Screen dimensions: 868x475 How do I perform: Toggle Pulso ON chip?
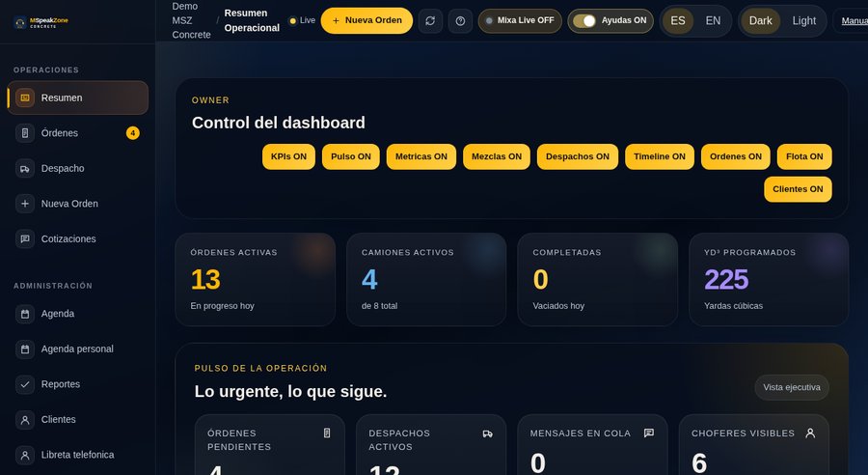pos(351,156)
